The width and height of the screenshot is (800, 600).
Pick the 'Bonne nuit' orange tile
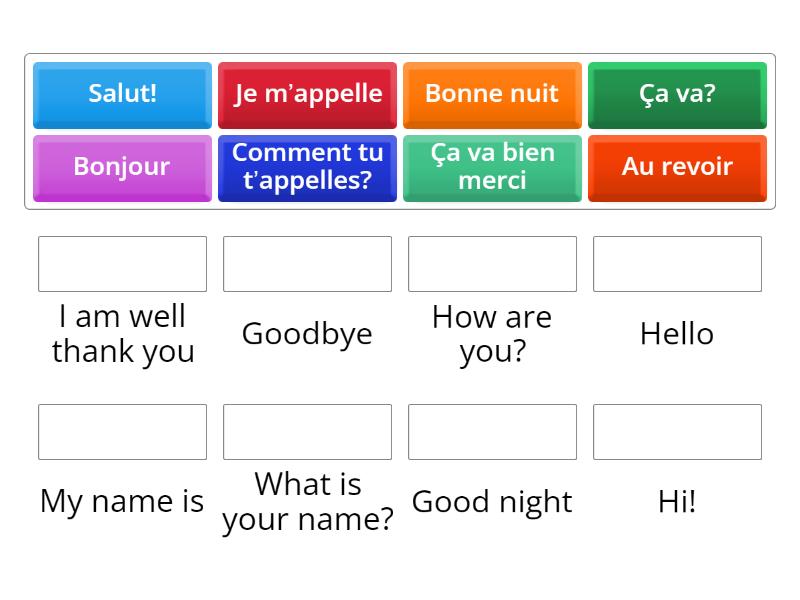(492, 95)
